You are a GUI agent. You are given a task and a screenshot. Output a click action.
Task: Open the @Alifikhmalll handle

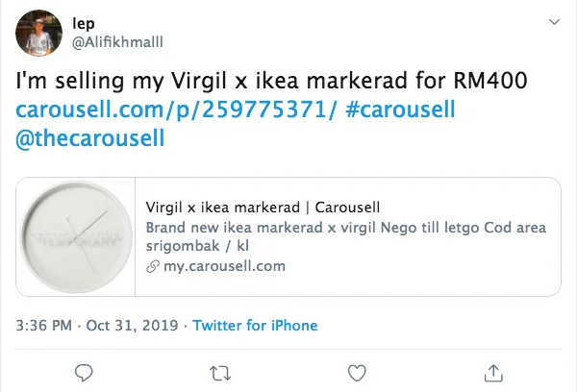117,42
